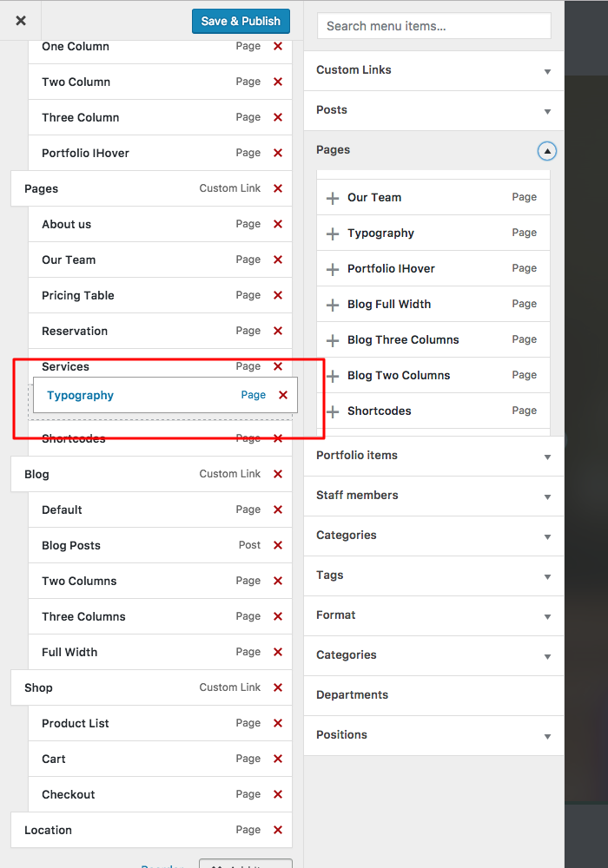The width and height of the screenshot is (608, 868).
Task: Remove the Blog Posts post entry
Action: point(278,545)
